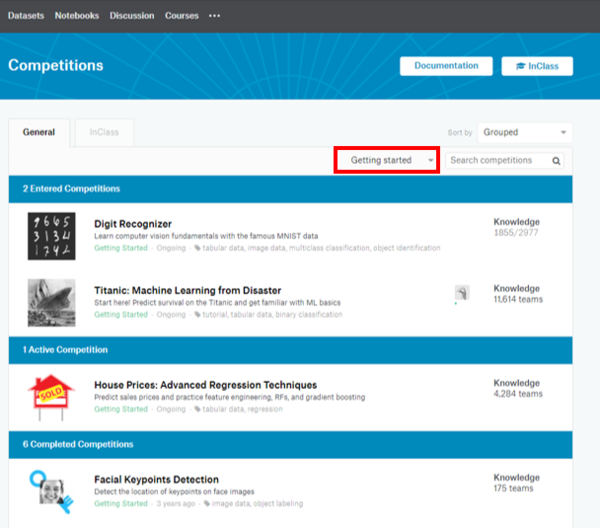The width and height of the screenshot is (600, 528).
Task: Click the search magnifier icon
Action: pyautogui.click(x=556, y=161)
